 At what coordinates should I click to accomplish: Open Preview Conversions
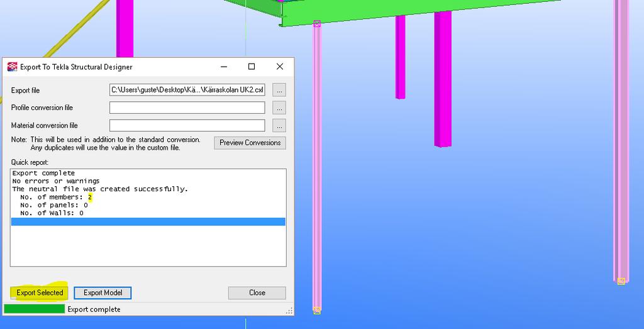[250, 143]
